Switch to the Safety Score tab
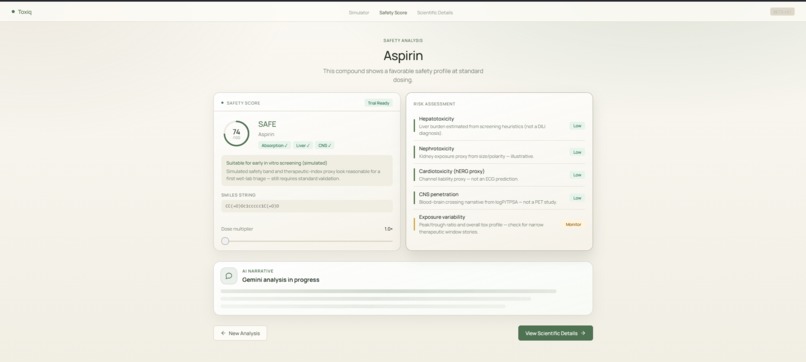Screen dimensions: 806x362 click(393, 12)
